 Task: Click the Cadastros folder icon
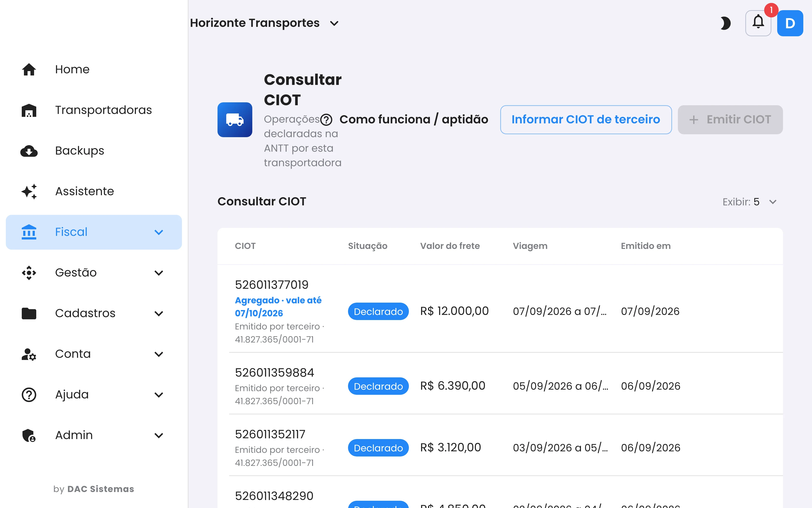click(x=29, y=314)
